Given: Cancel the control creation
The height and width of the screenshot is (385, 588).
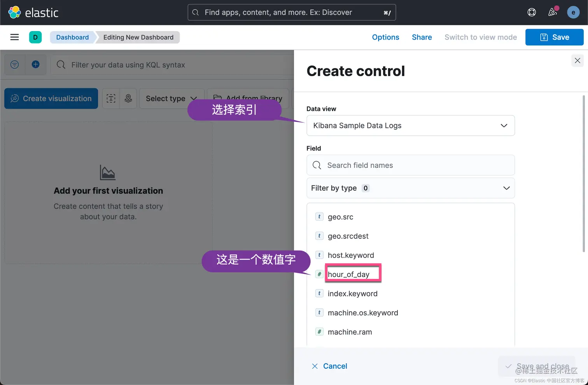Looking at the screenshot, I should point(329,366).
